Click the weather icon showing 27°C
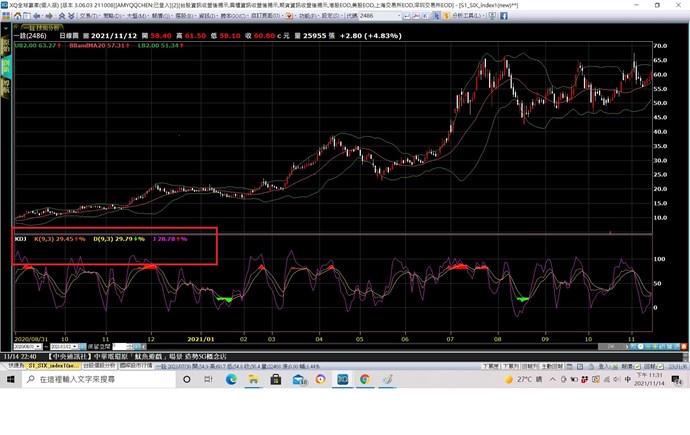The image size is (690, 435). pos(508,380)
